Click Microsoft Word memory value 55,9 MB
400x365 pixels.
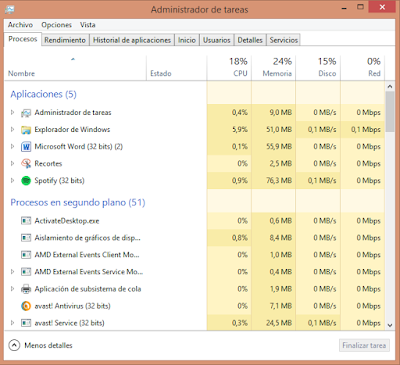click(x=279, y=146)
